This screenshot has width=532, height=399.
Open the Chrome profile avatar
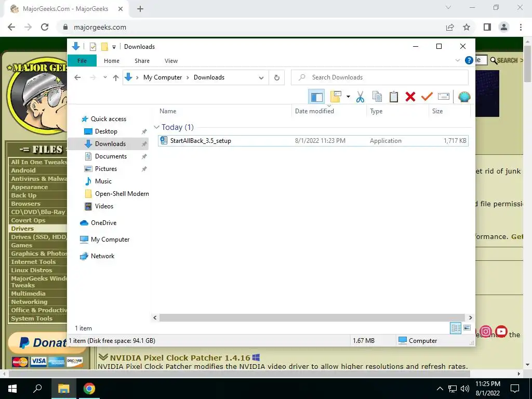504,27
